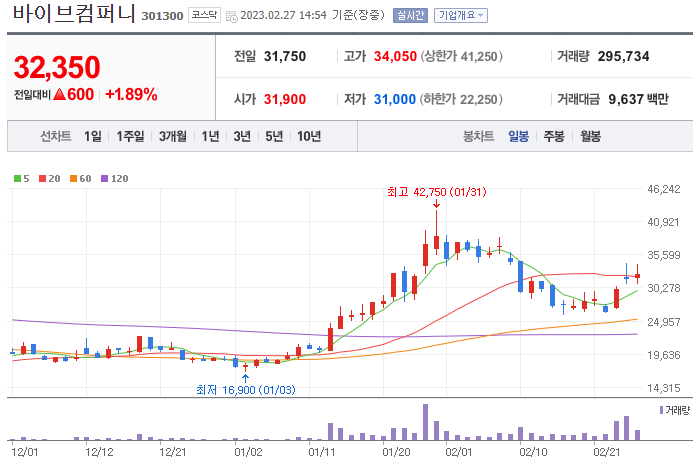Click the 거래대금 value 9,637 백만
The image size is (693, 462).
coord(639,99)
